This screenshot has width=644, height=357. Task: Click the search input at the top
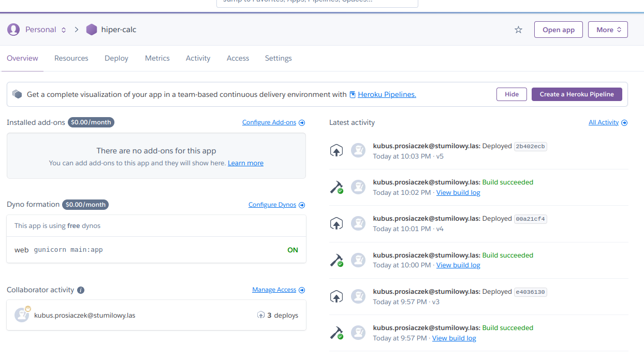coord(317,2)
